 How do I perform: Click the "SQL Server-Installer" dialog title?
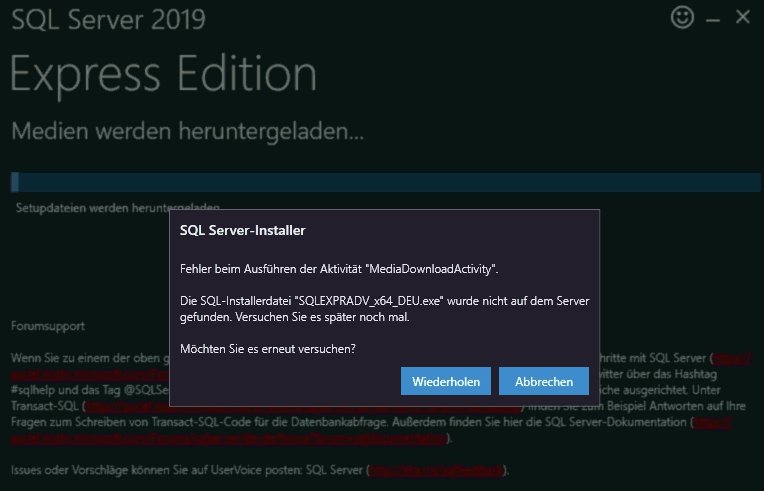pos(243,230)
